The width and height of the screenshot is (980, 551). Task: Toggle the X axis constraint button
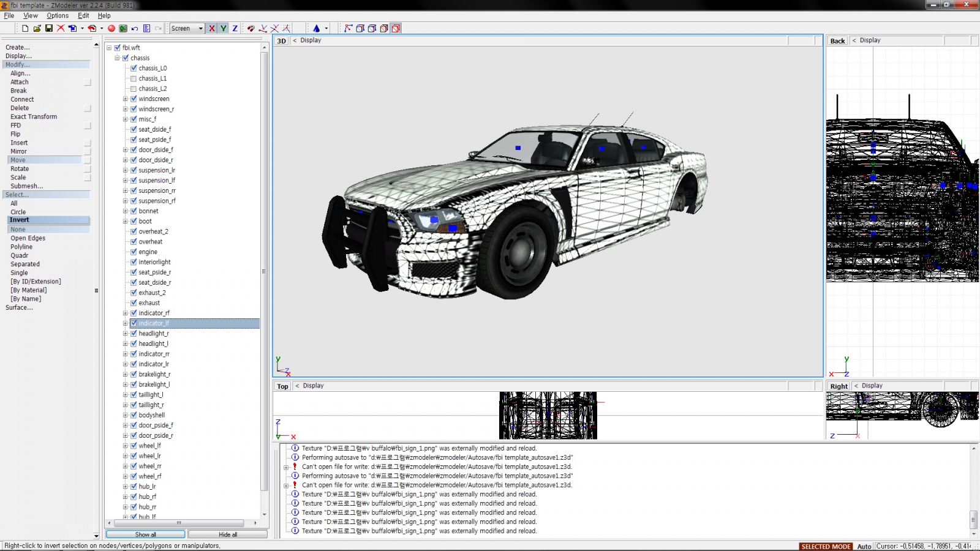[x=212, y=28]
